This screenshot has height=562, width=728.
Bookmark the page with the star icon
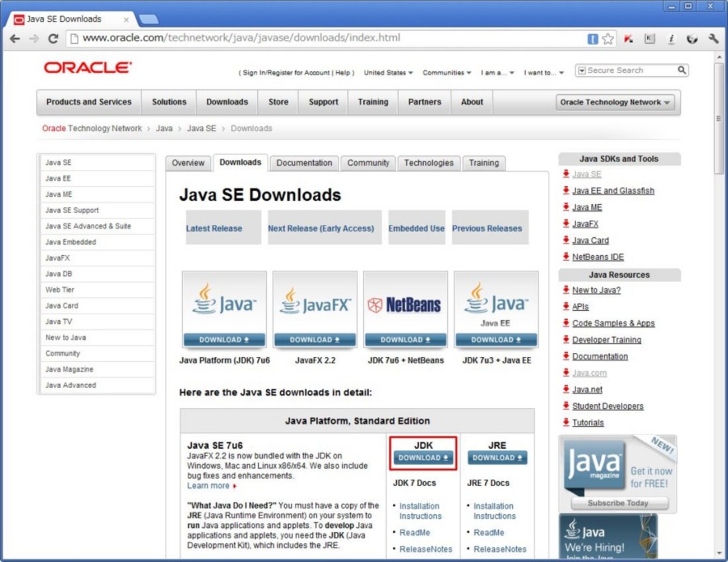pyautogui.click(x=608, y=39)
